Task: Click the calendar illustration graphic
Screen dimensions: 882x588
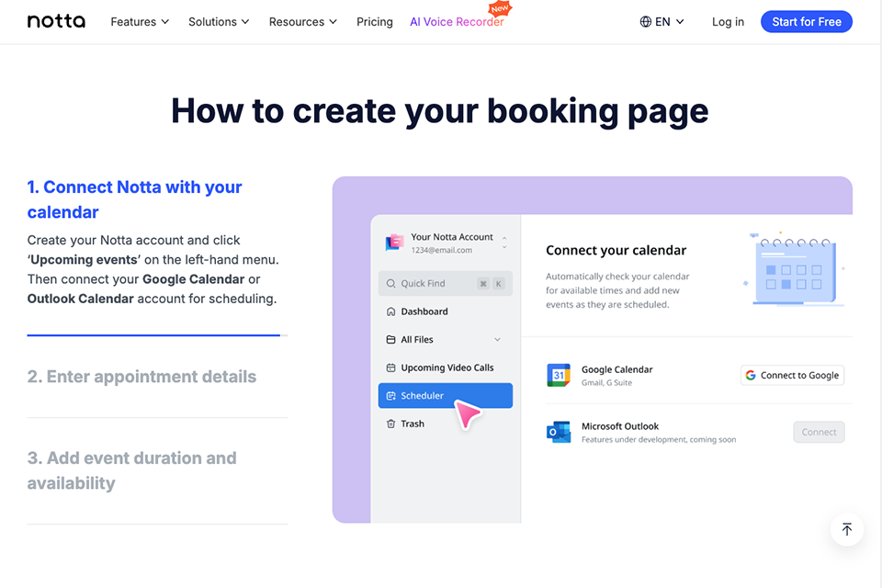Action: (795, 269)
